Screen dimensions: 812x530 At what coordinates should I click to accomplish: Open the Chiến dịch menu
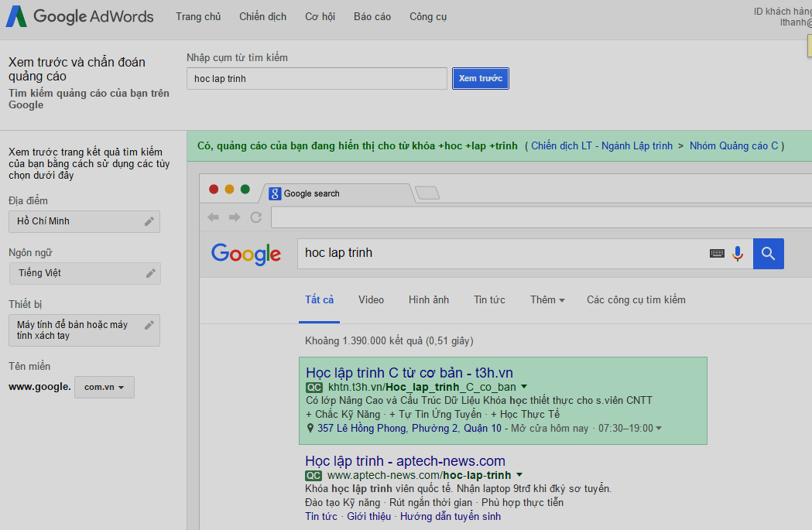262,16
